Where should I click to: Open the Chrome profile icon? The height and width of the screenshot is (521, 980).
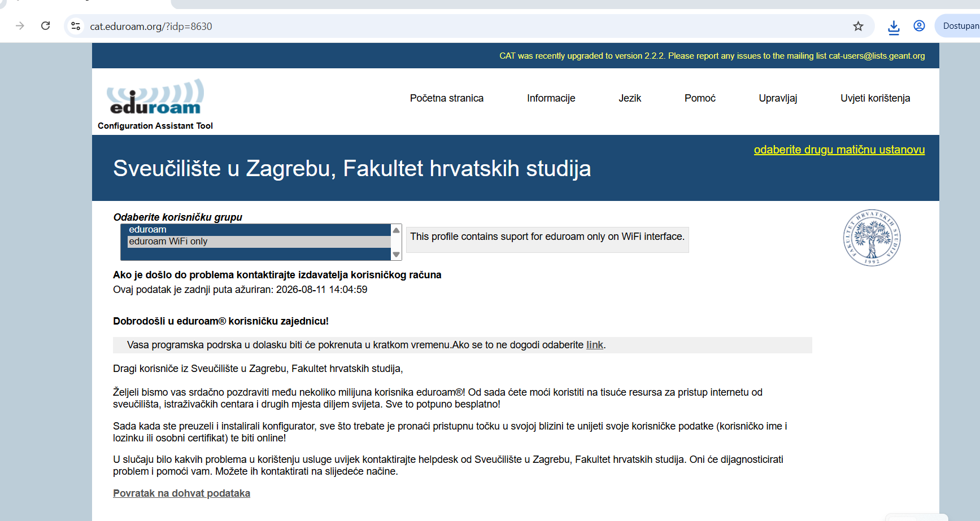click(x=919, y=26)
